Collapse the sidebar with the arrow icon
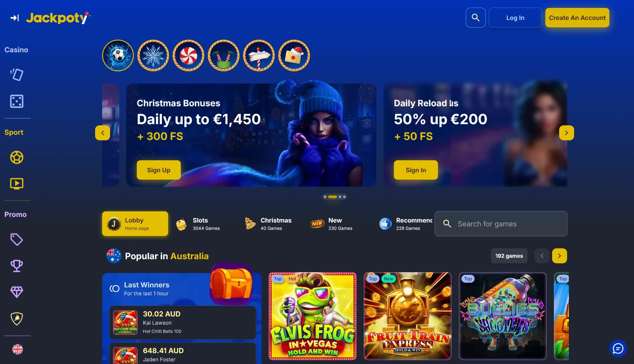The width and height of the screenshot is (634, 364). click(15, 18)
